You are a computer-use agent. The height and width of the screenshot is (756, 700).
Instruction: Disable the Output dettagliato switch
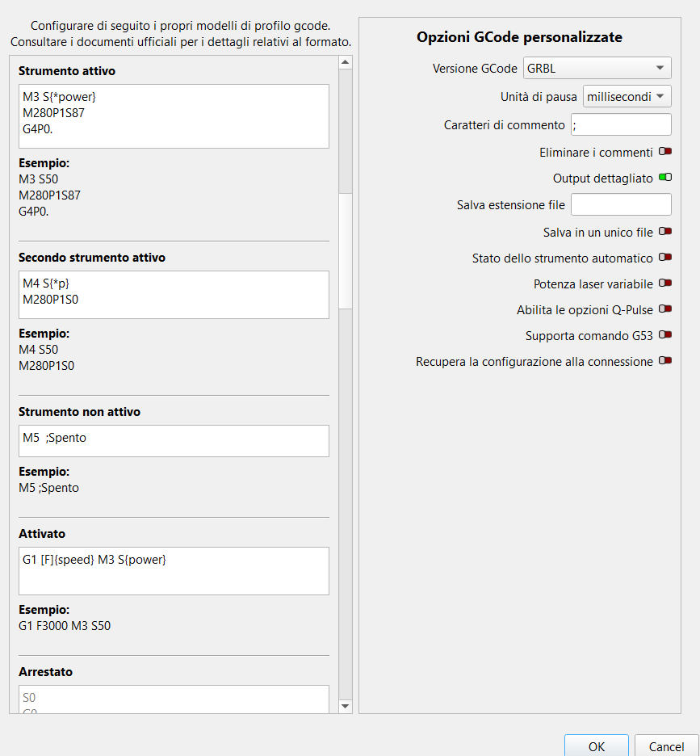coord(665,178)
